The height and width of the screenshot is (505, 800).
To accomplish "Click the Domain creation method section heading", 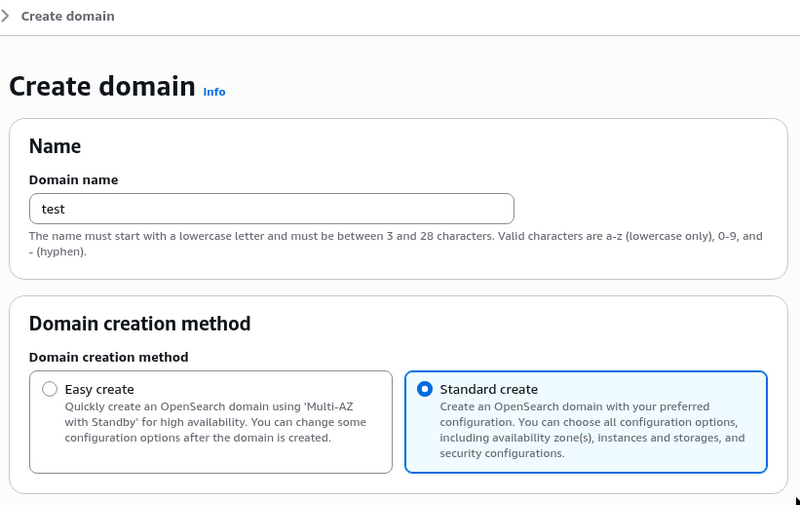I will tap(139, 323).
